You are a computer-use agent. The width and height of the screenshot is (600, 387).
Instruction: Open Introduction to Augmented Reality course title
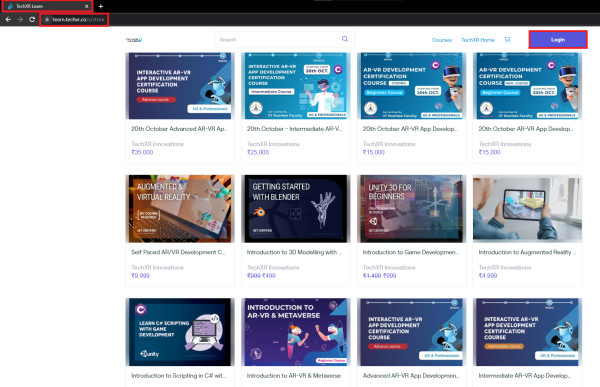point(527,252)
